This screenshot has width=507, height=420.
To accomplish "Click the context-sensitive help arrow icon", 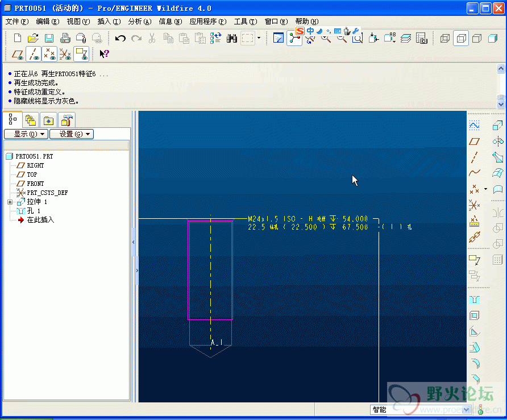I will click(x=104, y=53).
